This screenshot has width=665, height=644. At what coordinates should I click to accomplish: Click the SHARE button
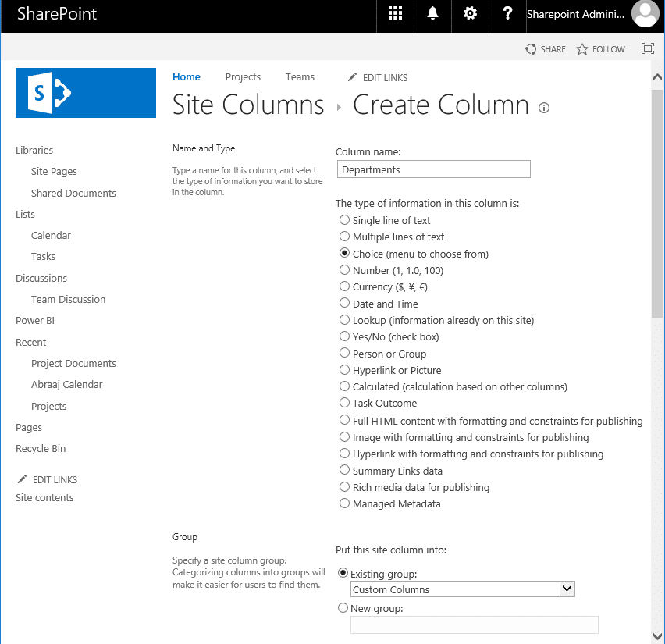546,48
